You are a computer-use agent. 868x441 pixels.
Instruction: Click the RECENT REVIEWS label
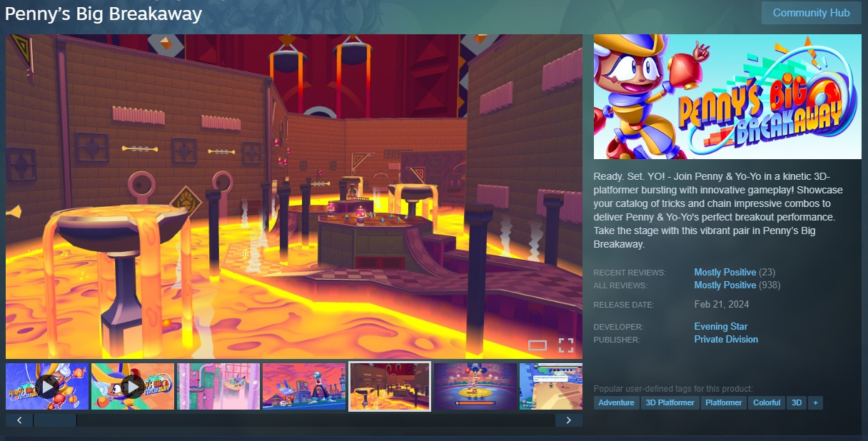(x=630, y=273)
